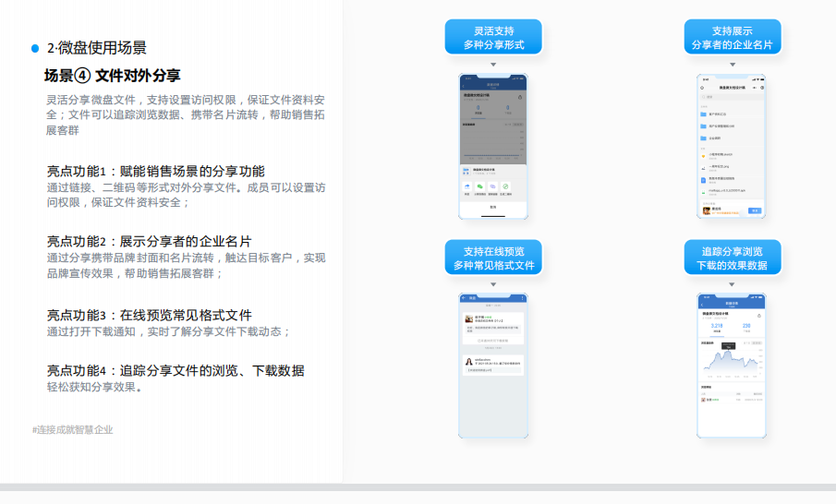Open the second blue folder in file list
Image resolution: width=836 pixels, height=504 pixels.
pos(704,126)
